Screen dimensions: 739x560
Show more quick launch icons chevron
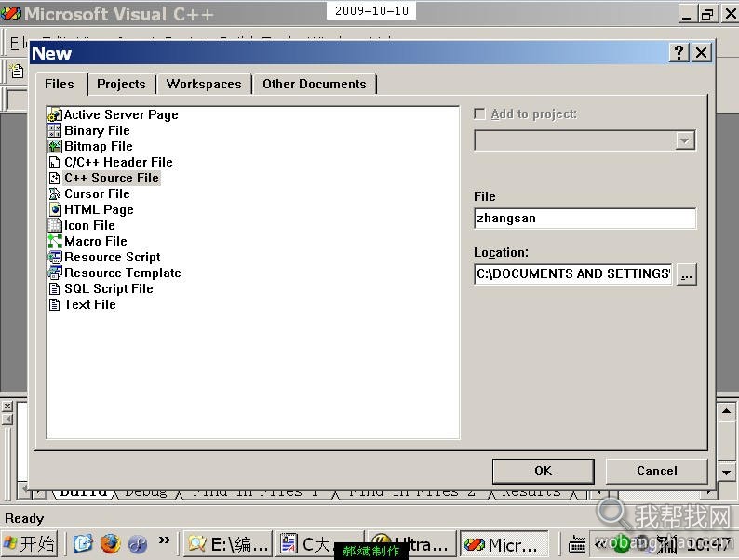point(164,540)
